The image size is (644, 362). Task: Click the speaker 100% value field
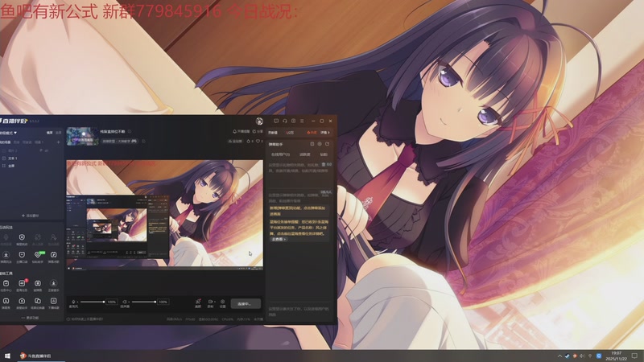pos(163,302)
